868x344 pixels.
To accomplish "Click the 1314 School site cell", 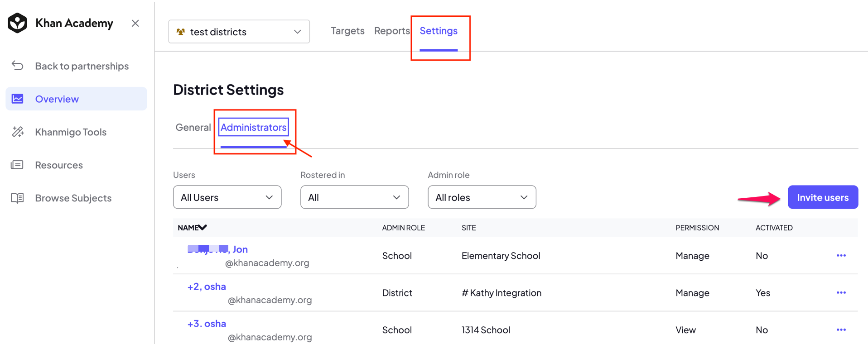I will (486, 330).
